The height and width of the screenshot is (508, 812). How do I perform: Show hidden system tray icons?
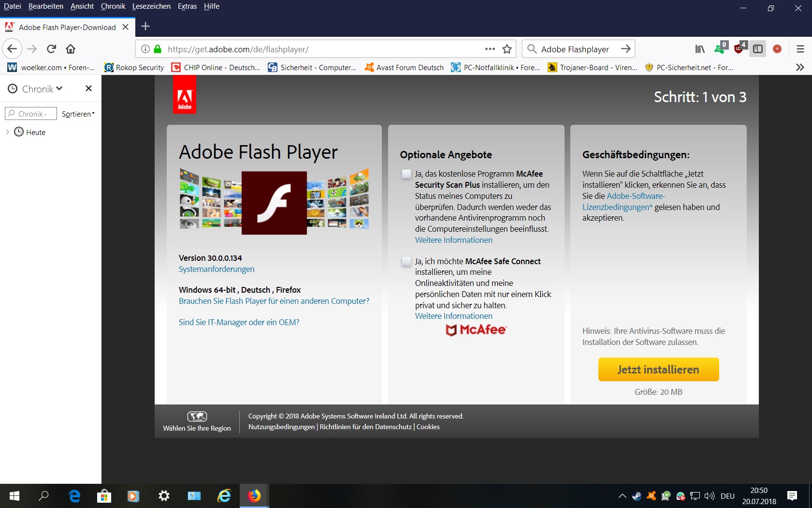coord(623,496)
